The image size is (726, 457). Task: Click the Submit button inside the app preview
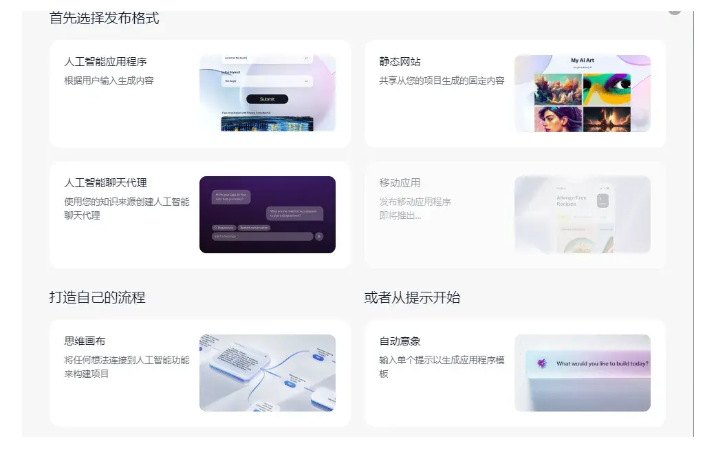pyautogui.click(x=267, y=99)
